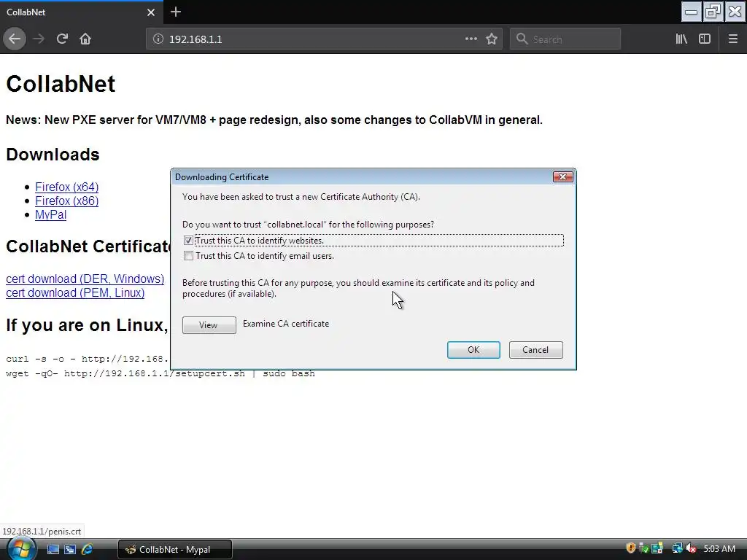Open the Firefox (x86) download link

click(x=66, y=201)
